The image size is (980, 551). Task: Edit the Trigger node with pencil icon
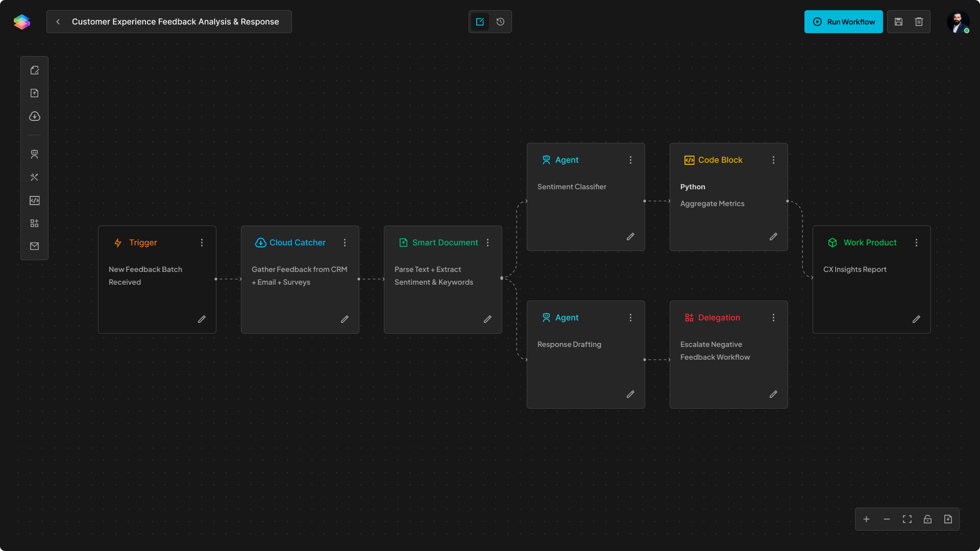click(x=202, y=319)
